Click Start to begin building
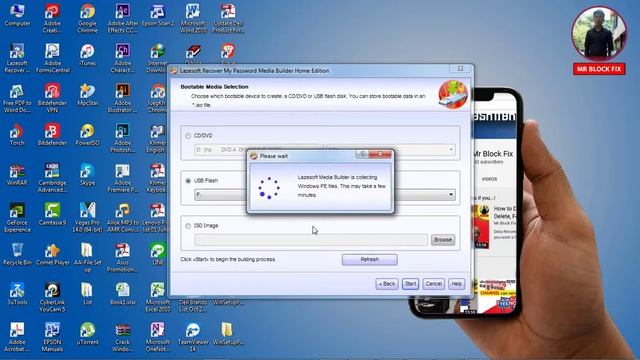 pyautogui.click(x=411, y=284)
